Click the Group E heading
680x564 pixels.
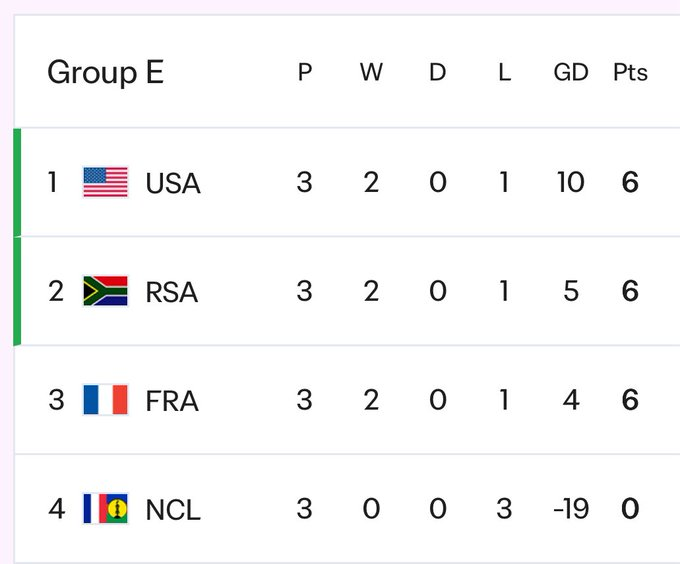(105, 73)
